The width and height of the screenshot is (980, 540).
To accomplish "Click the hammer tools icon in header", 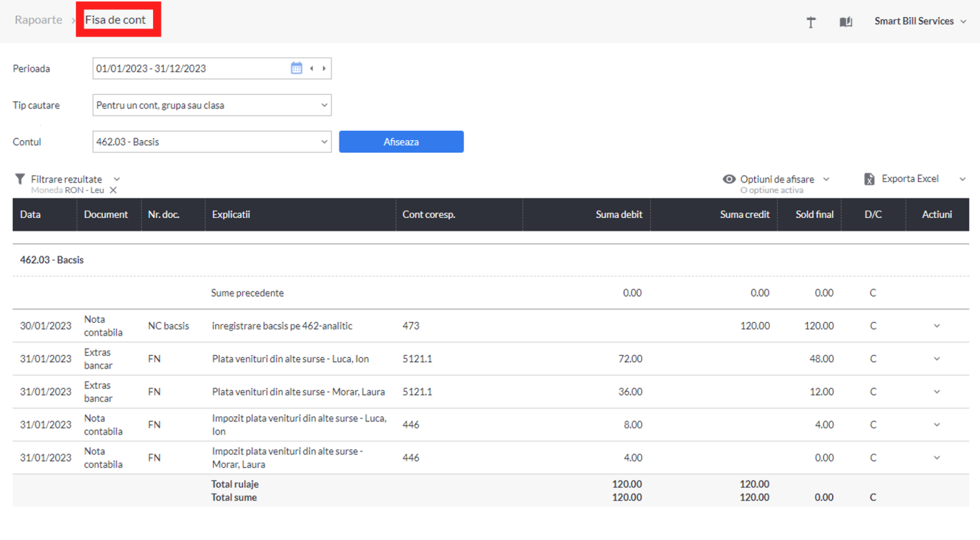I will (811, 22).
